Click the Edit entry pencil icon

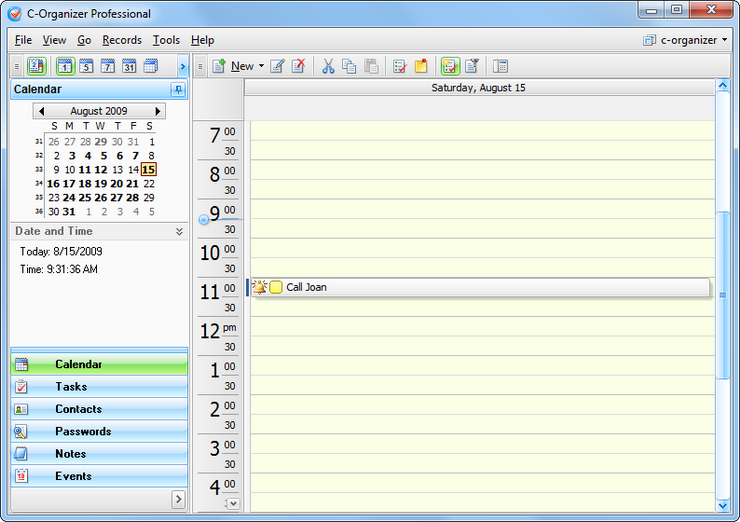point(277,67)
